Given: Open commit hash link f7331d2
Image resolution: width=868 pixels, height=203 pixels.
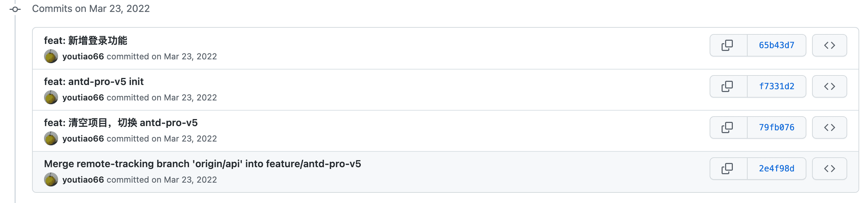Looking at the screenshot, I should (x=776, y=86).
